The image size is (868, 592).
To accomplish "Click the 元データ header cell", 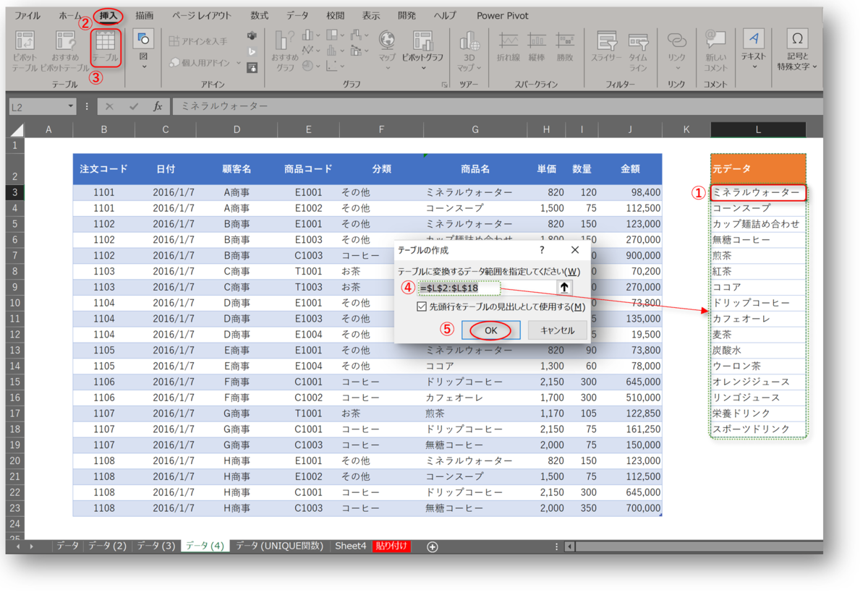I will point(758,169).
